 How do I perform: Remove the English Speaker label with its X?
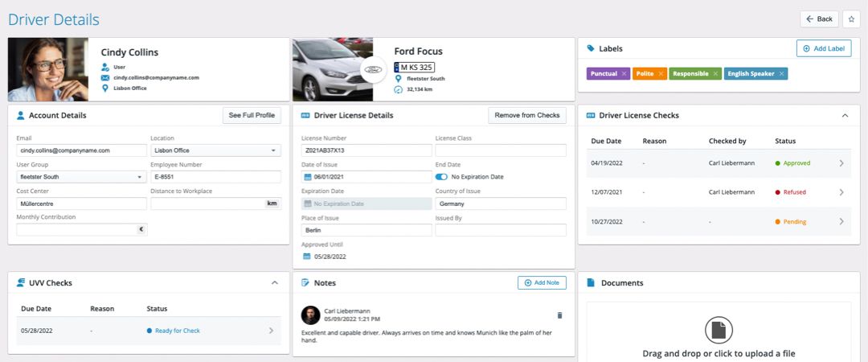click(x=781, y=74)
